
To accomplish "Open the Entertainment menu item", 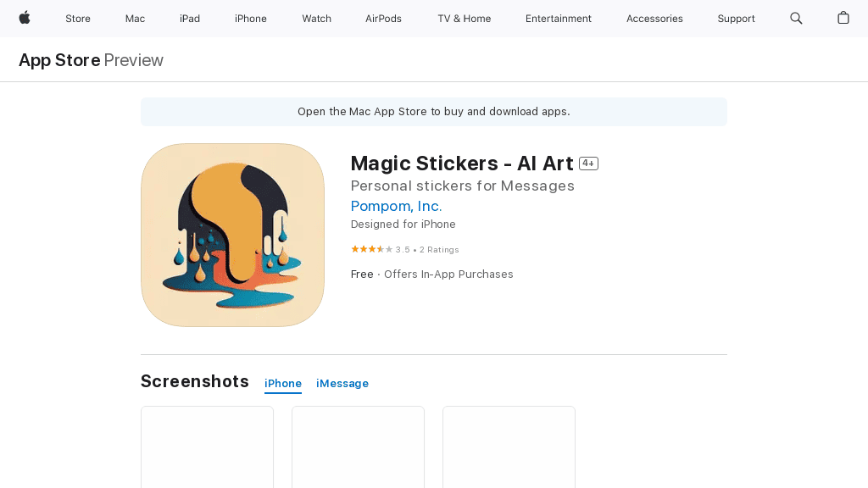I will pyautogui.click(x=558, y=18).
